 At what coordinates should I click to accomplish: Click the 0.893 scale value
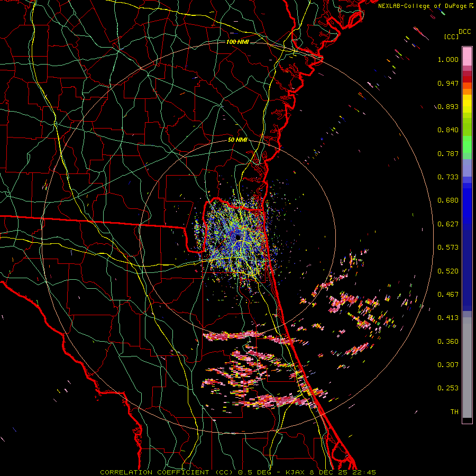pyautogui.click(x=448, y=106)
